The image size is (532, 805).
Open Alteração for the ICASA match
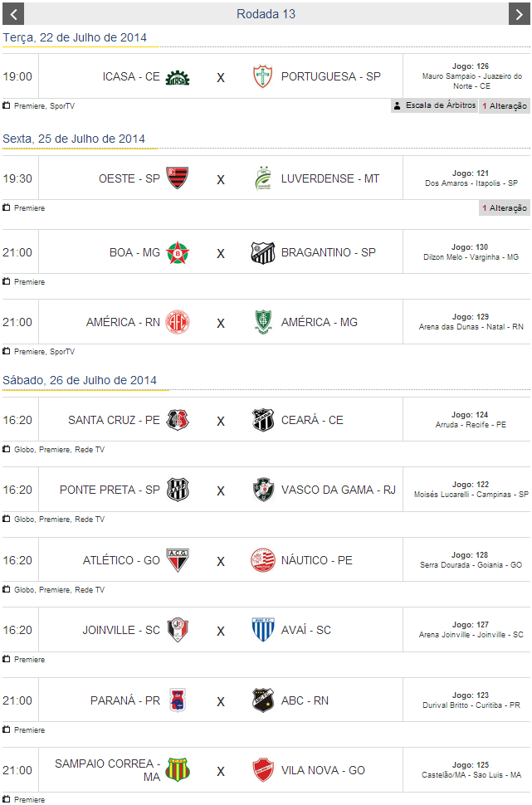505,106
